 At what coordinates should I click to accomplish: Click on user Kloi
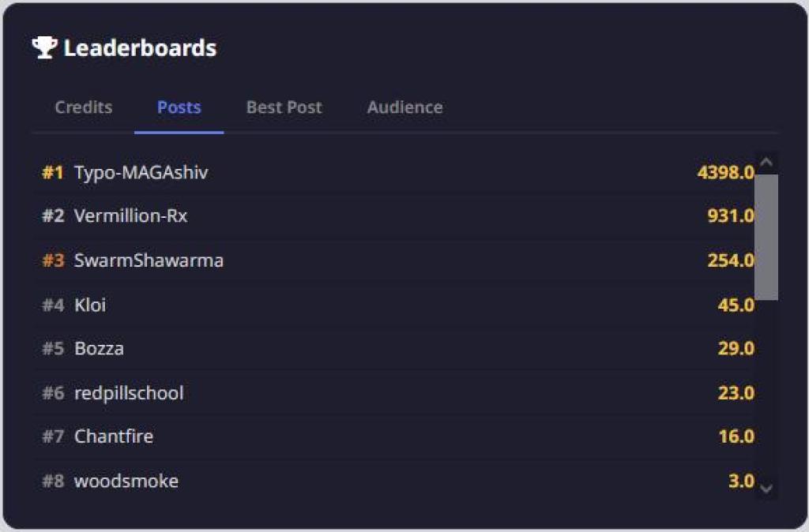[90, 305]
